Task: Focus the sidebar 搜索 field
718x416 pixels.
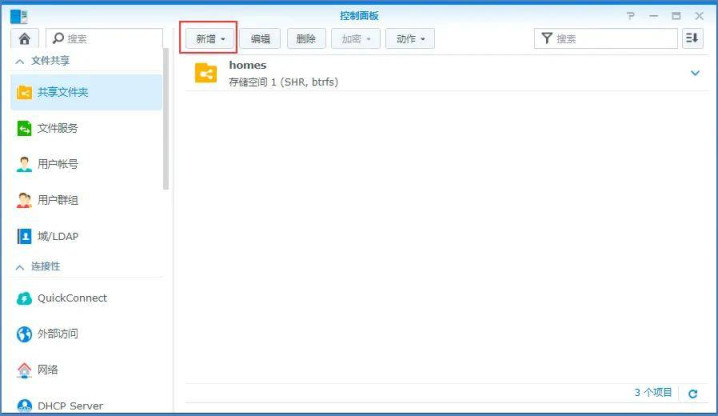Action: pos(104,38)
